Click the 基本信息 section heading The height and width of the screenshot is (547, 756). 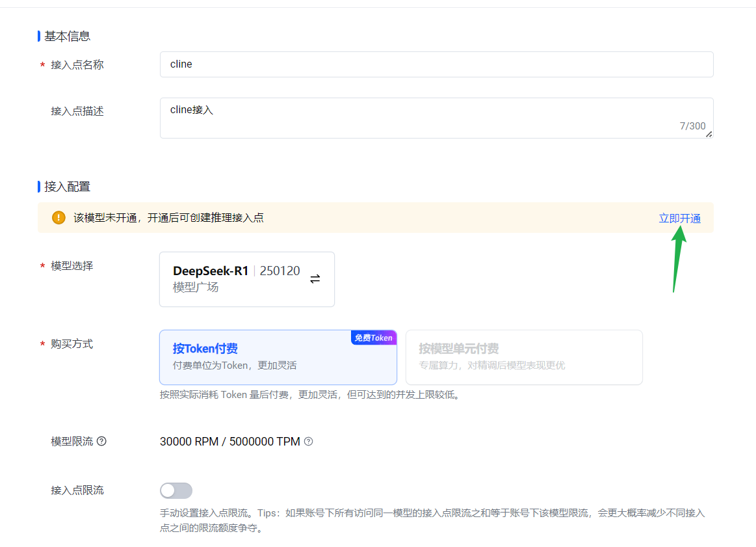pos(67,36)
